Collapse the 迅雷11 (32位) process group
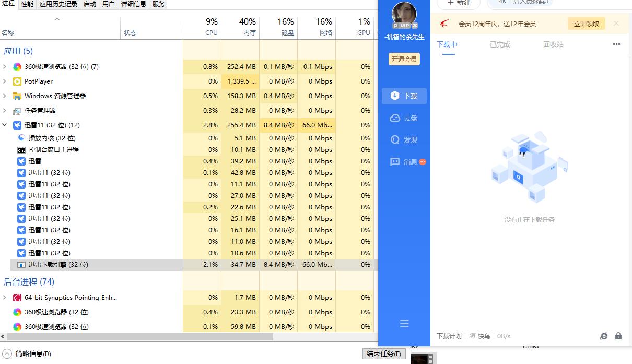632x364 pixels. point(4,125)
